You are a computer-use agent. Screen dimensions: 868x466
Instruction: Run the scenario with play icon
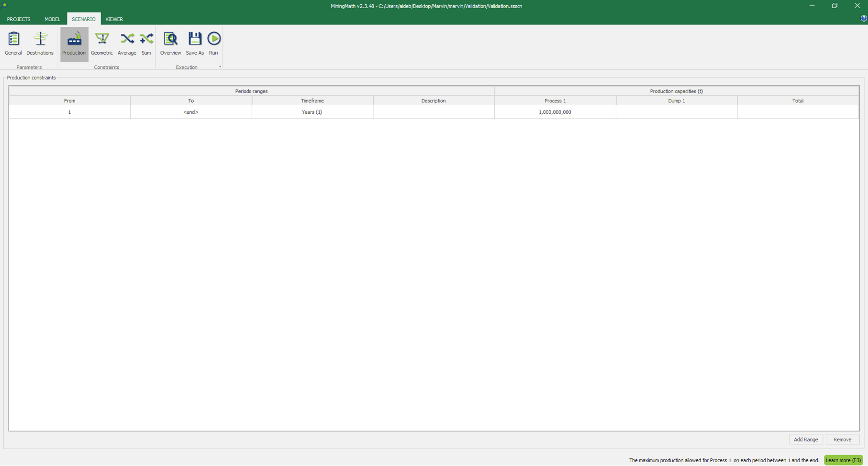click(214, 44)
